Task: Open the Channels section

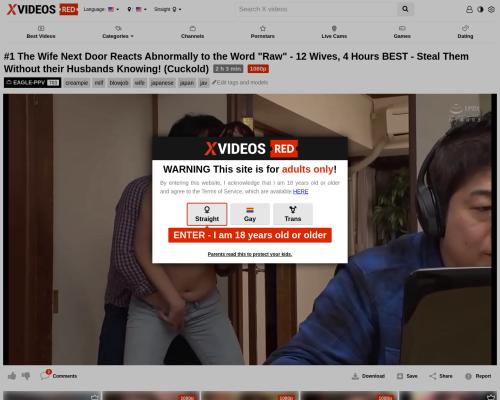Action: coord(193,32)
